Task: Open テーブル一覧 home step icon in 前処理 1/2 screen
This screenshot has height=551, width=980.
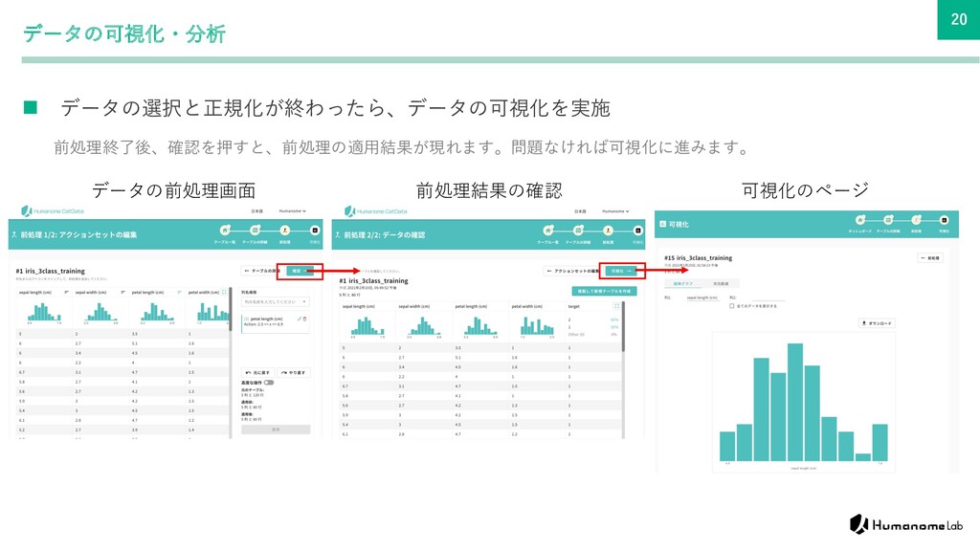Action: (224, 231)
